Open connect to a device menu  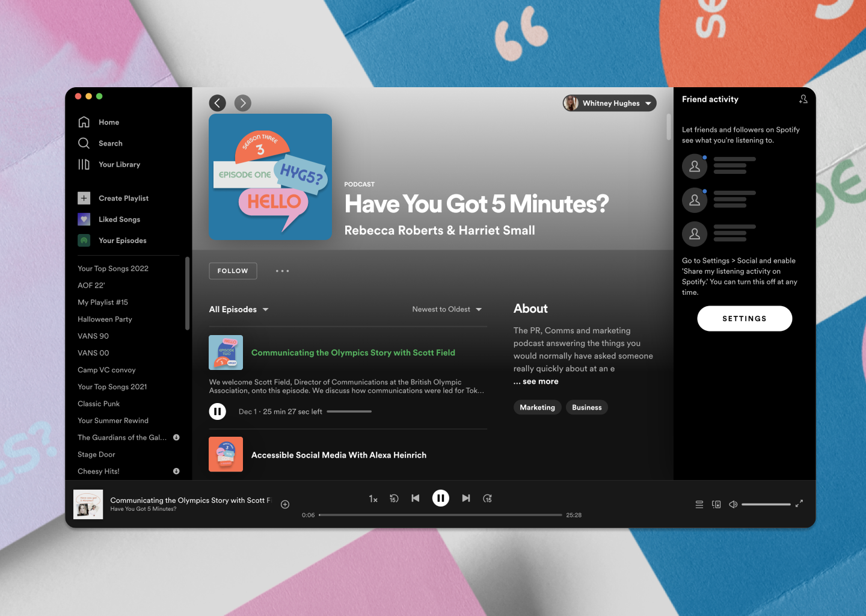(x=716, y=504)
